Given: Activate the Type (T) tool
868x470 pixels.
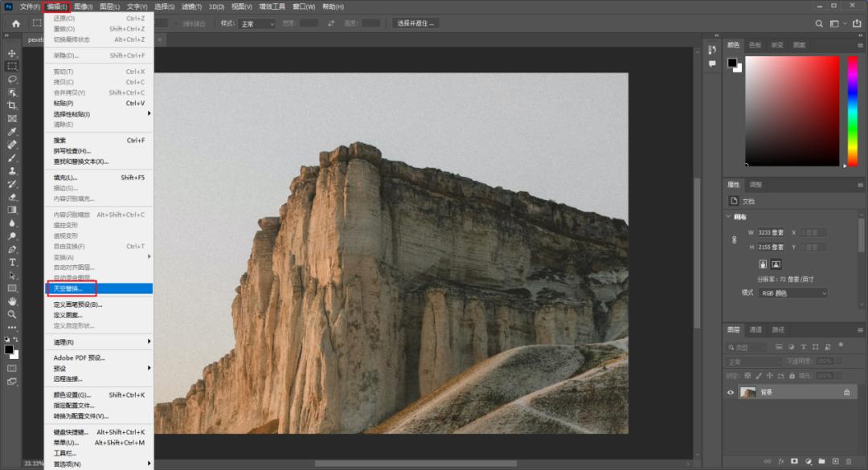Looking at the screenshot, I should (12, 262).
